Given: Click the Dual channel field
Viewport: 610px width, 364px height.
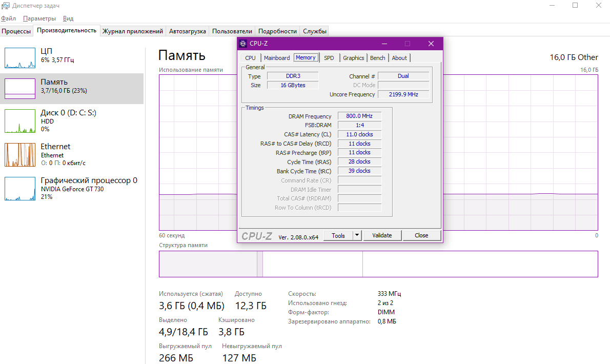Looking at the screenshot, I should 403,76.
